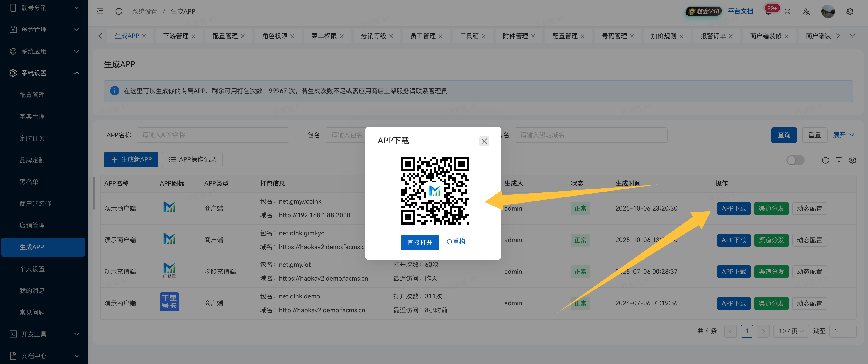Open the 平台文档 link
This screenshot has height=364, width=868.
[x=741, y=11]
